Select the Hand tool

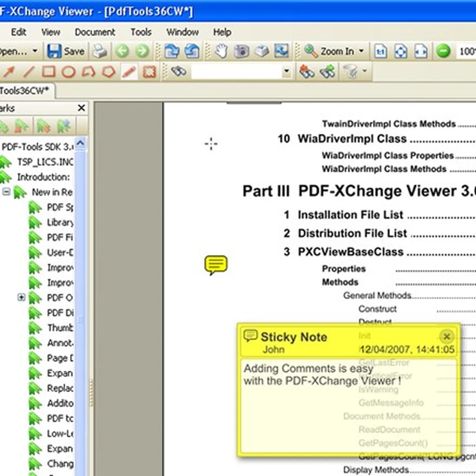[x=221, y=51]
